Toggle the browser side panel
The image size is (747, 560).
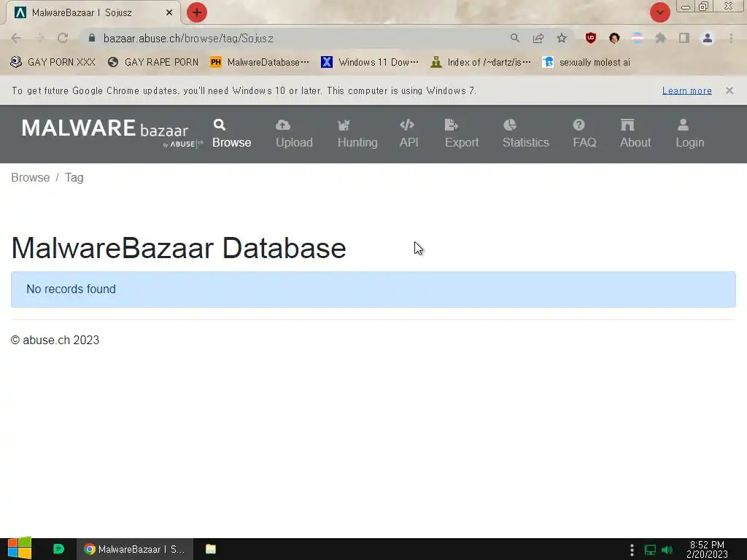[684, 38]
